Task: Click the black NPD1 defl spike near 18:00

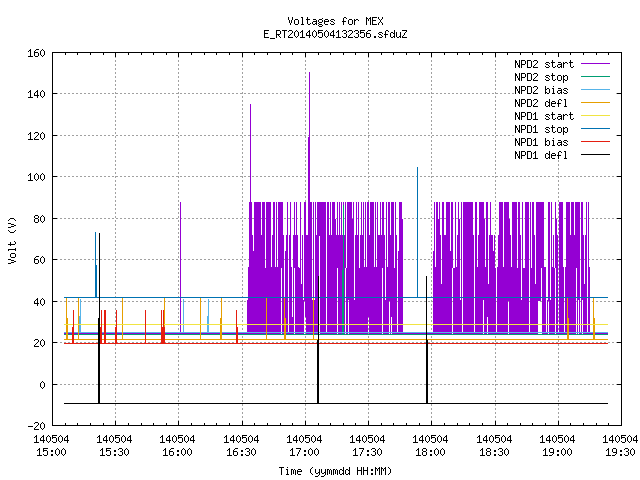Action: click(x=427, y=340)
